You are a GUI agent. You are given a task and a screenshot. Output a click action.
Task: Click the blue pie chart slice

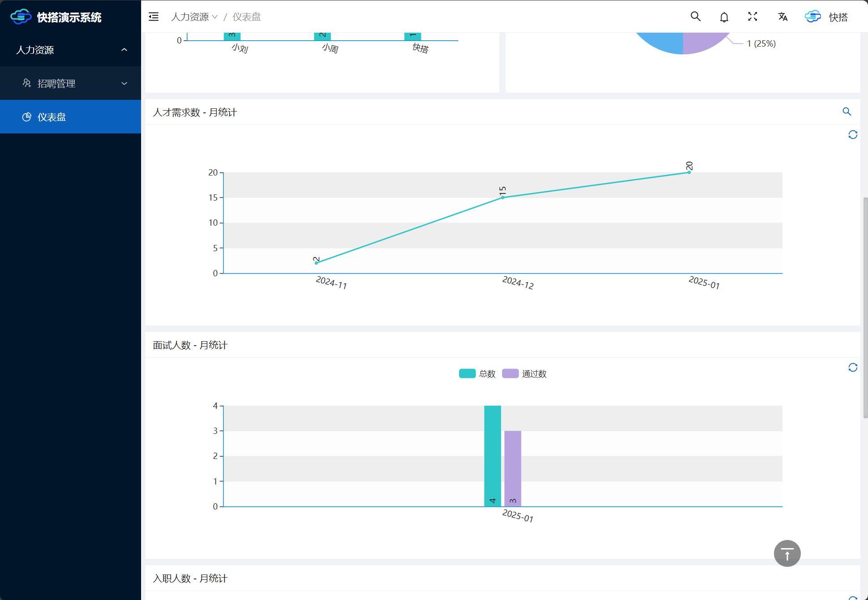[x=663, y=43]
